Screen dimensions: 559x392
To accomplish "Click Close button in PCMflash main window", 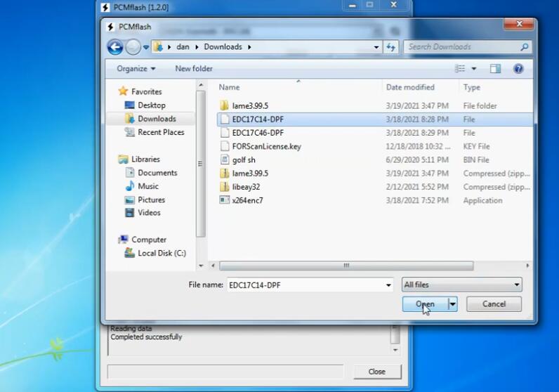I will pos(377,372).
